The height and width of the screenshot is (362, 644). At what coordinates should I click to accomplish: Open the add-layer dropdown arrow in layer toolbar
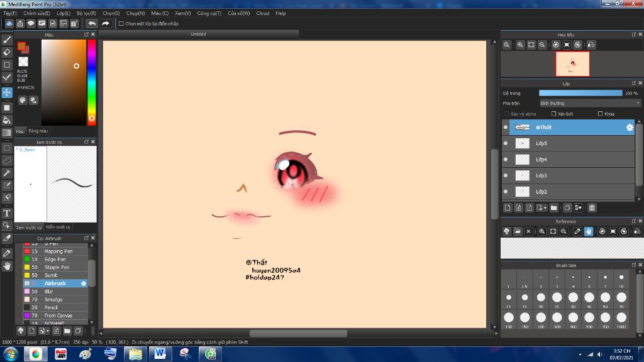(541, 207)
